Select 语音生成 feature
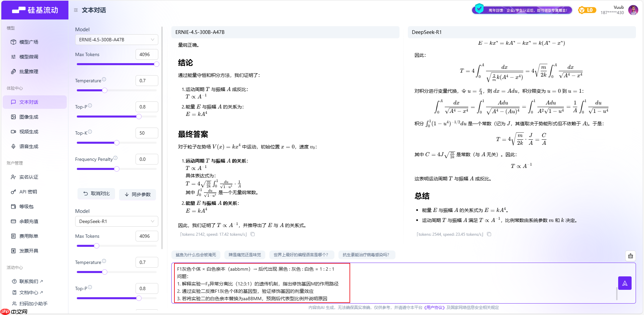644x315 pixels. 29,146
